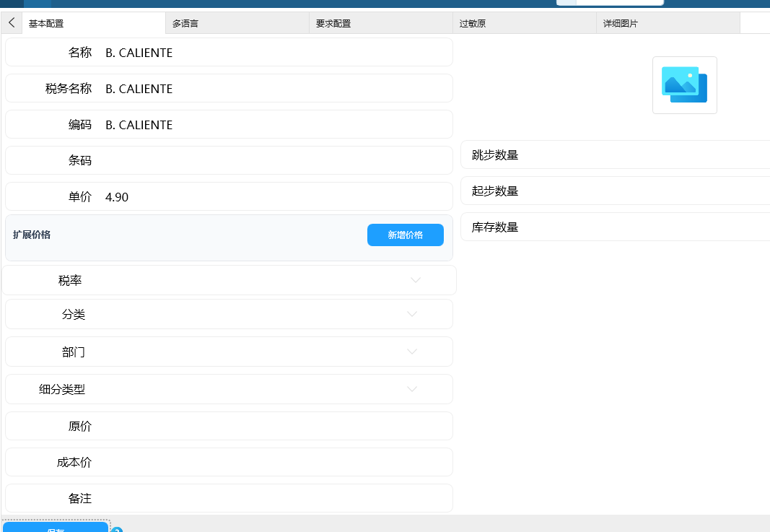Image resolution: width=770 pixels, height=532 pixels.
Task: Open the 多语言 tab
Action: [237, 23]
